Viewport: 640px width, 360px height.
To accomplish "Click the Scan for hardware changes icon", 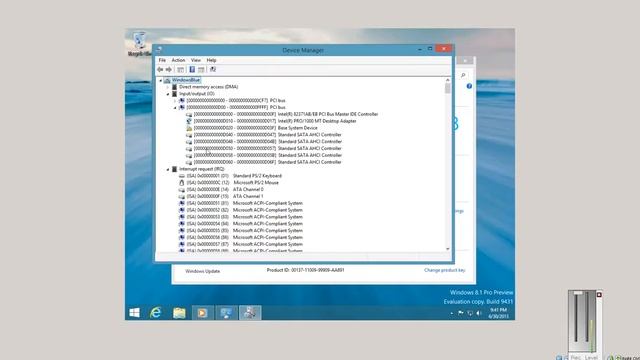I will tap(213, 69).
